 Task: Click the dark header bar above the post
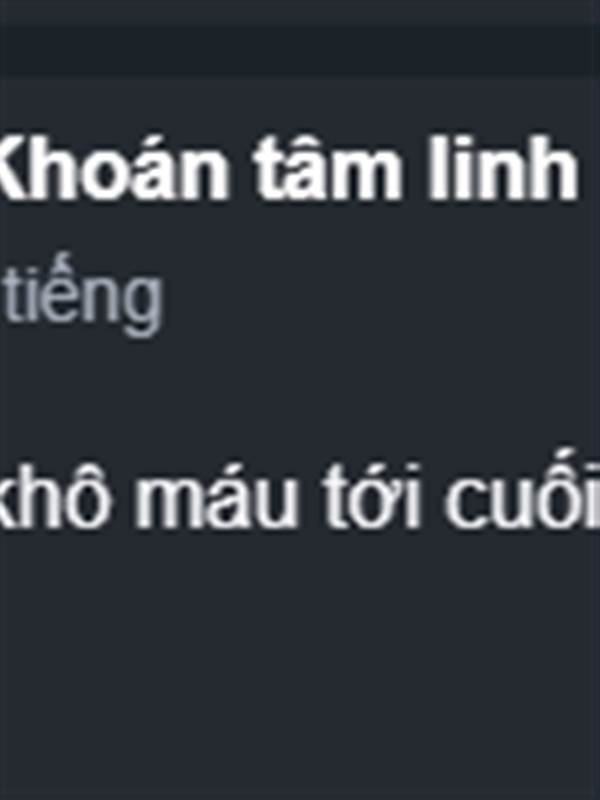(300, 50)
